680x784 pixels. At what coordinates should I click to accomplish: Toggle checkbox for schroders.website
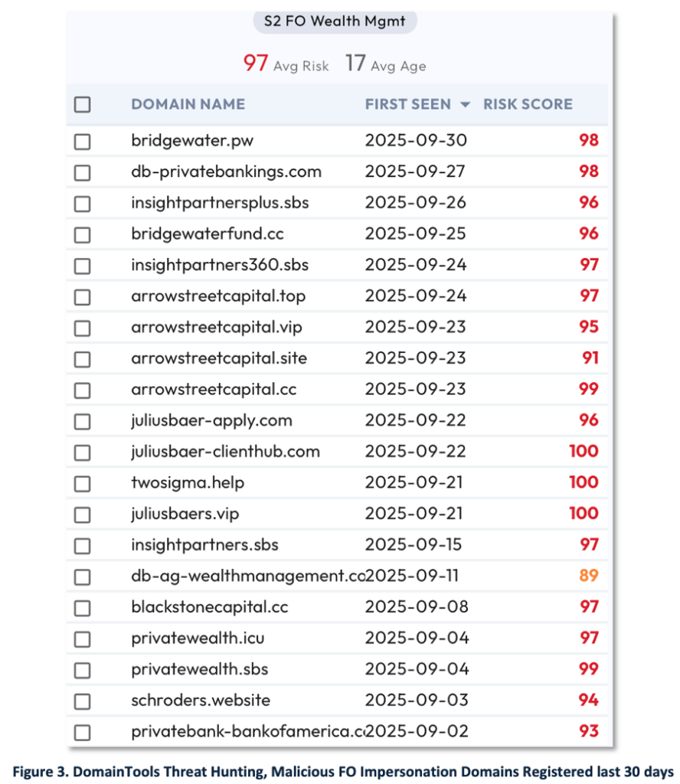click(82, 701)
